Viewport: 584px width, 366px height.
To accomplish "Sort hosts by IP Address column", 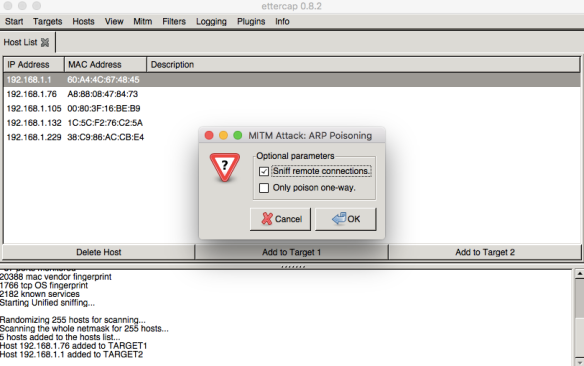I will (x=34, y=64).
